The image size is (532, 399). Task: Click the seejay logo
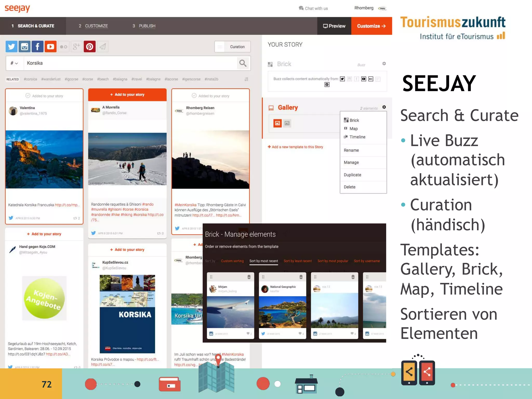tap(17, 8)
